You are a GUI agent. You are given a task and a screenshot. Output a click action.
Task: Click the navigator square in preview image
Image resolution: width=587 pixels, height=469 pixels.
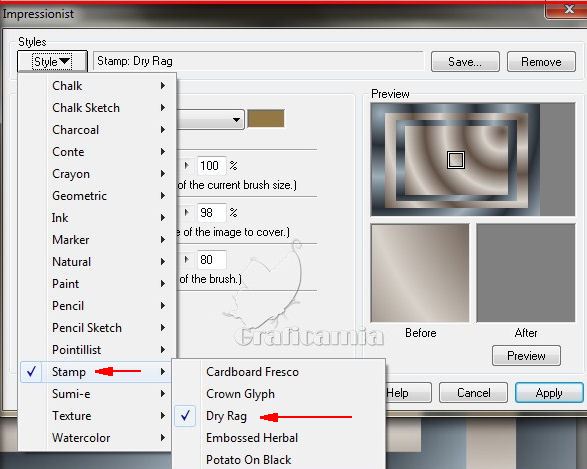456,160
